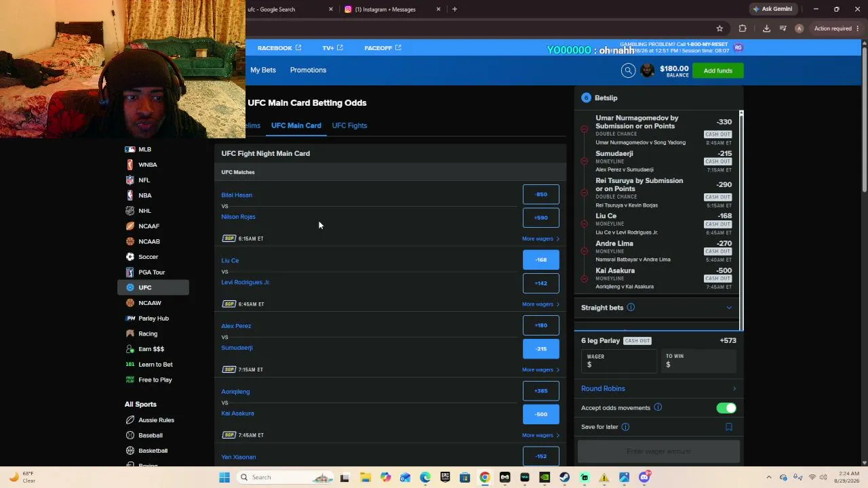Open Chrome extensions puzzle icon

coord(743,28)
